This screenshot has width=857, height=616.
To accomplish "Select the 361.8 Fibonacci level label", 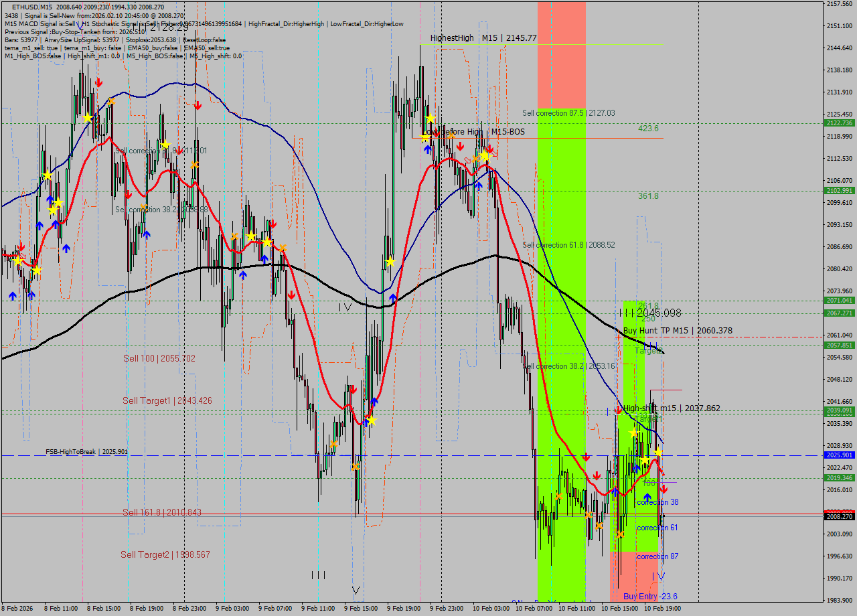I will (648, 196).
